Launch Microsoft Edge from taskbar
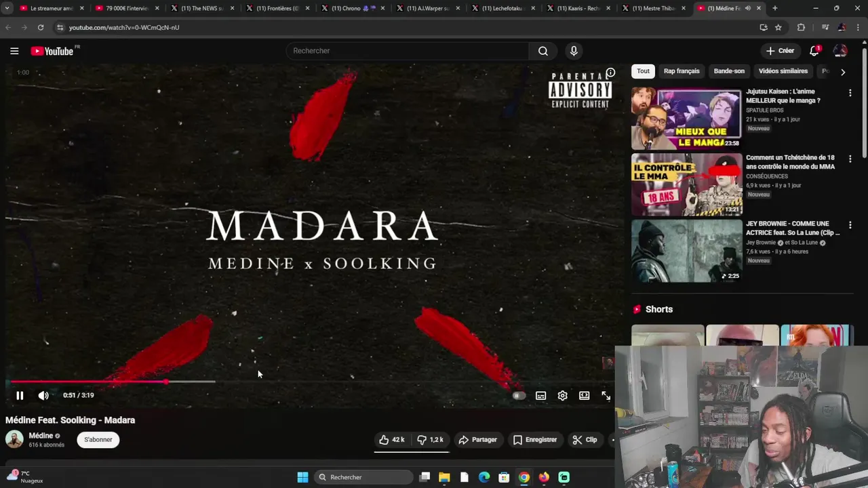 point(484,477)
